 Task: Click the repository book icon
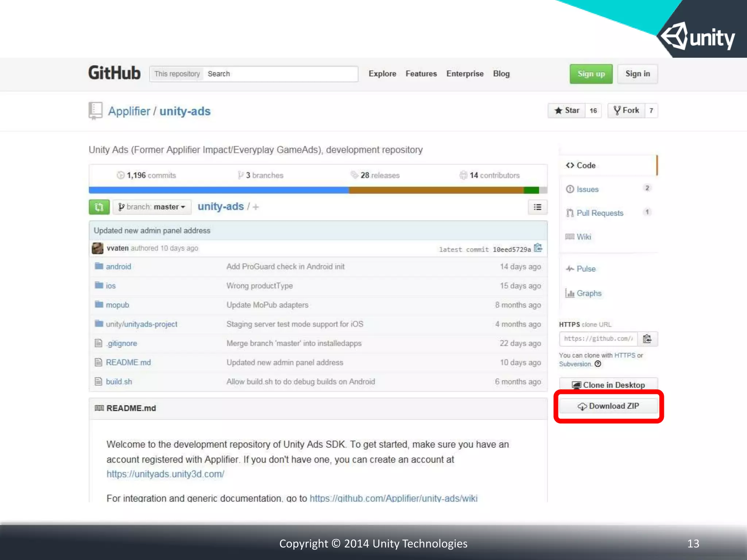[96, 110]
